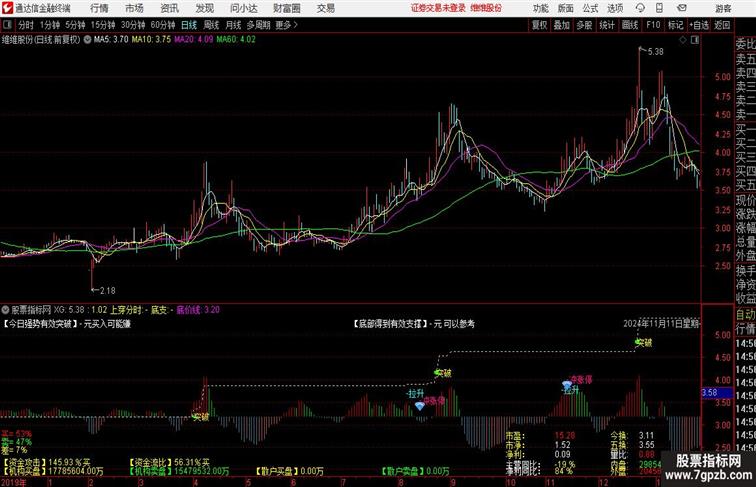The width and height of the screenshot is (756, 487).
Task: Select the 日线 daily period tab
Action: click(189, 25)
